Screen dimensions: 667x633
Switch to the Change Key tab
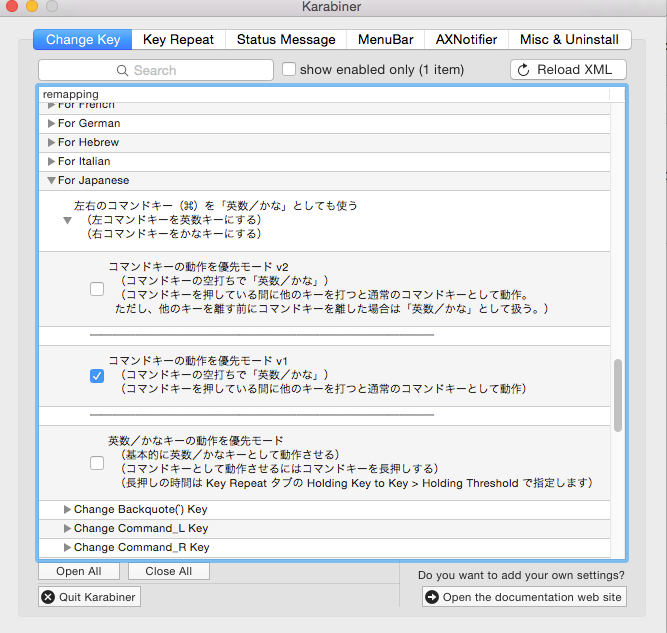[x=83, y=40]
